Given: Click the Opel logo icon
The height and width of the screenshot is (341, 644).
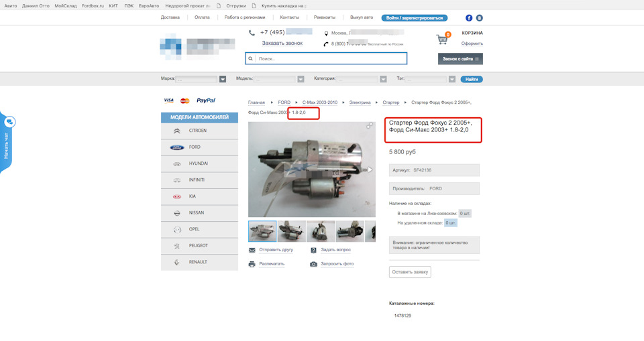Looking at the screenshot, I should click(177, 229).
